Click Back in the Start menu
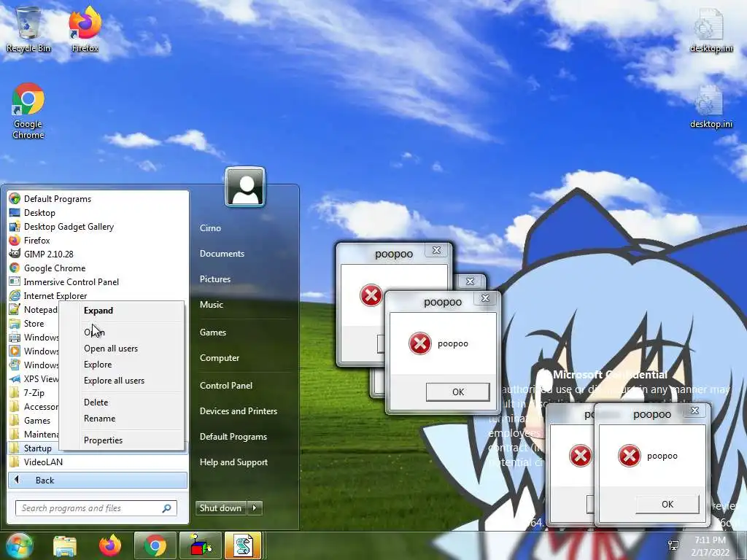The image size is (747, 560). 98,480
